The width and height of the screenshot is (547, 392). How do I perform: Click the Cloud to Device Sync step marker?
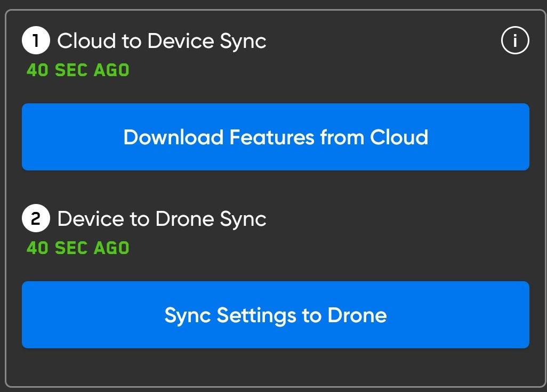[35, 40]
